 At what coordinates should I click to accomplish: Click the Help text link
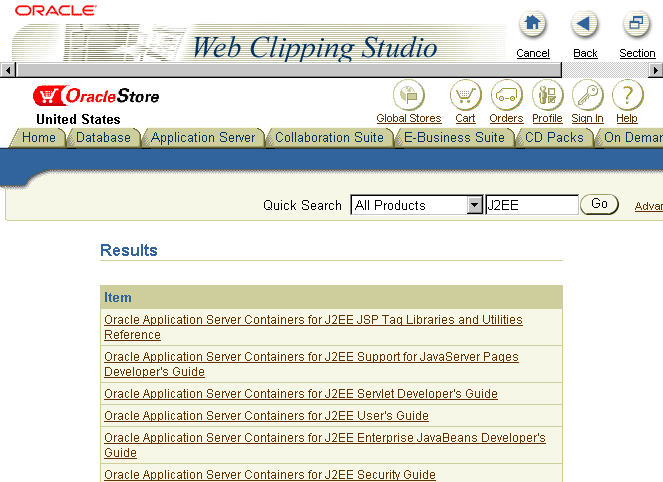tap(627, 118)
